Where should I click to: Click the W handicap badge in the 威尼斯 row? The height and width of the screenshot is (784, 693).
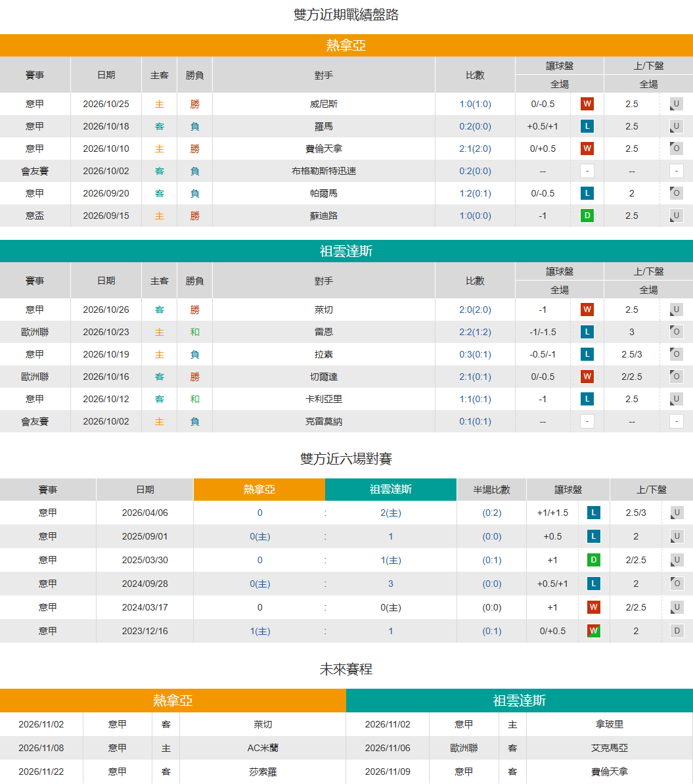587,104
